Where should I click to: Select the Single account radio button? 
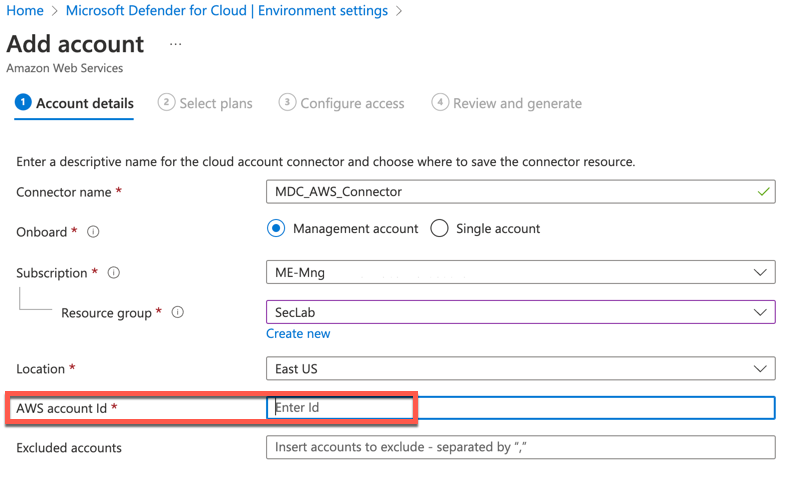tap(439, 228)
